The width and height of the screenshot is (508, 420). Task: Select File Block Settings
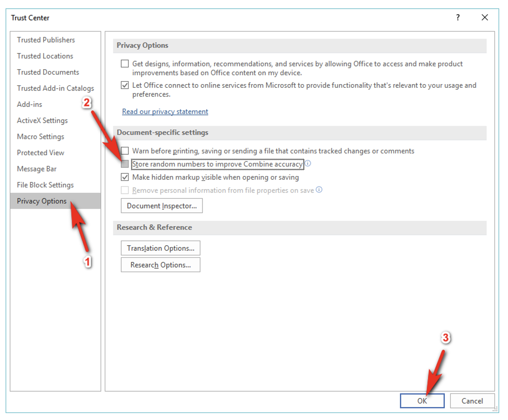point(45,185)
